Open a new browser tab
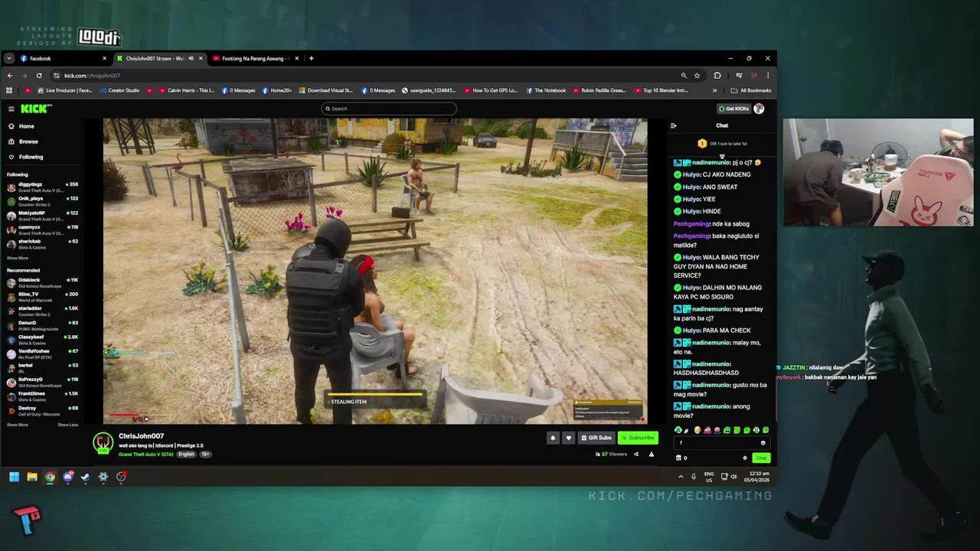 (x=311, y=58)
